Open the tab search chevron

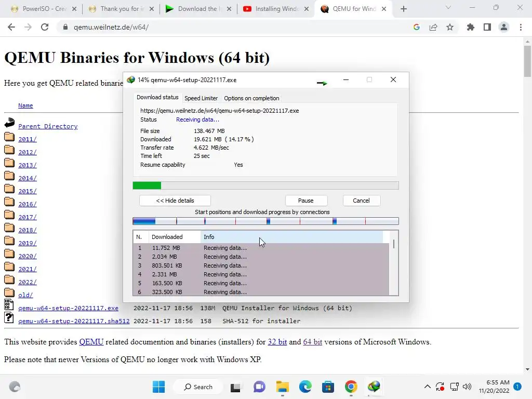click(448, 7)
